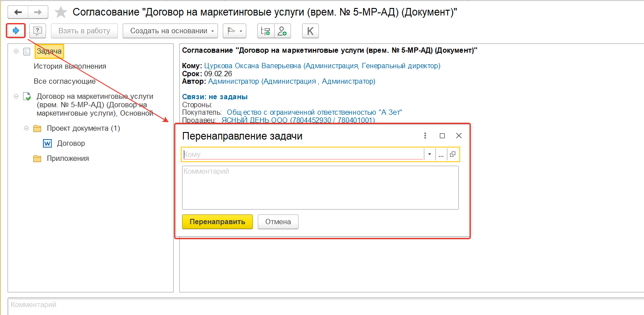Click the blue redirect task arrow icon

pyautogui.click(x=16, y=31)
